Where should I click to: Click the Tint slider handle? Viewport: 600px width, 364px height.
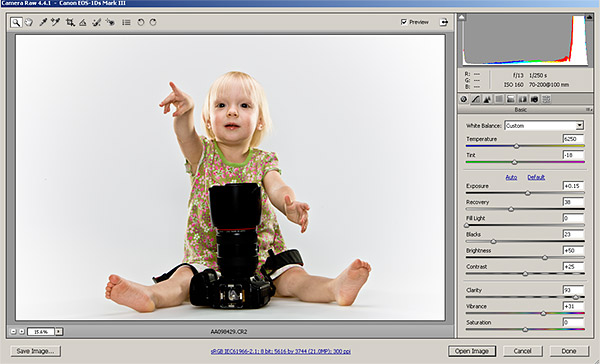[515, 162]
